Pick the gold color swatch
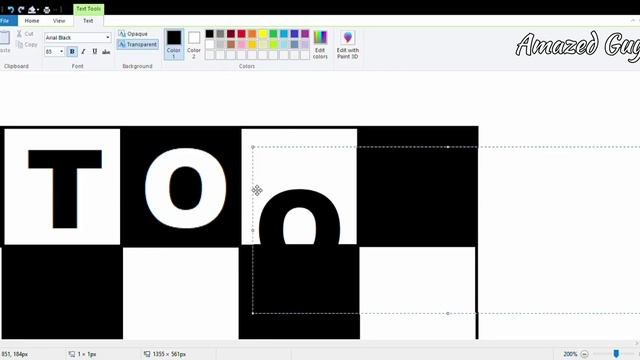Screen dimensions: 640x360 pyautogui.click(x=252, y=44)
